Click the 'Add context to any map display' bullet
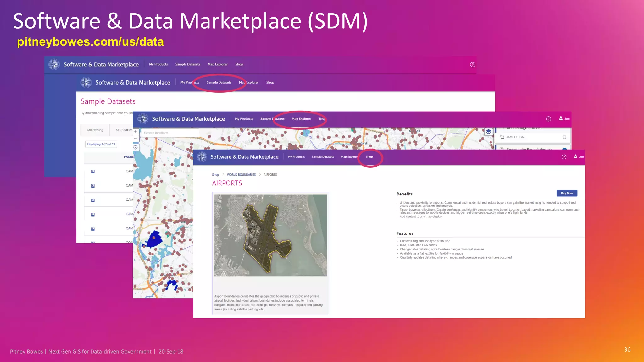 (421, 217)
